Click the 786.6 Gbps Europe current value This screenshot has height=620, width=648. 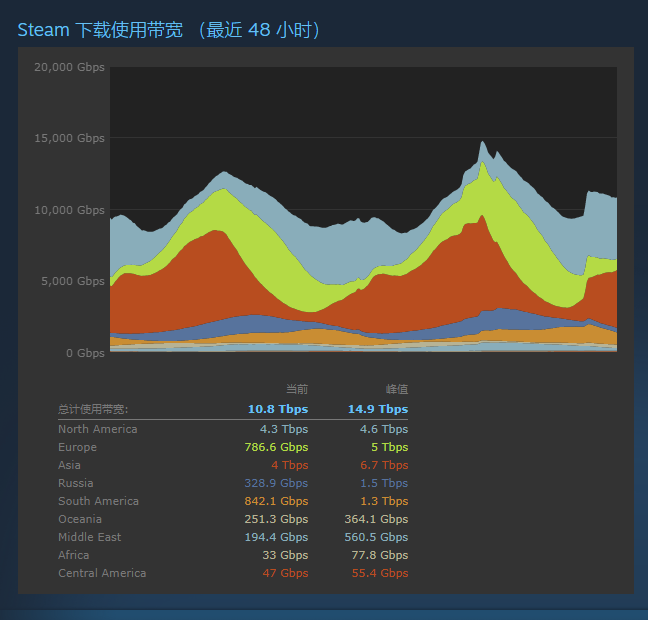tap(276, 447)
